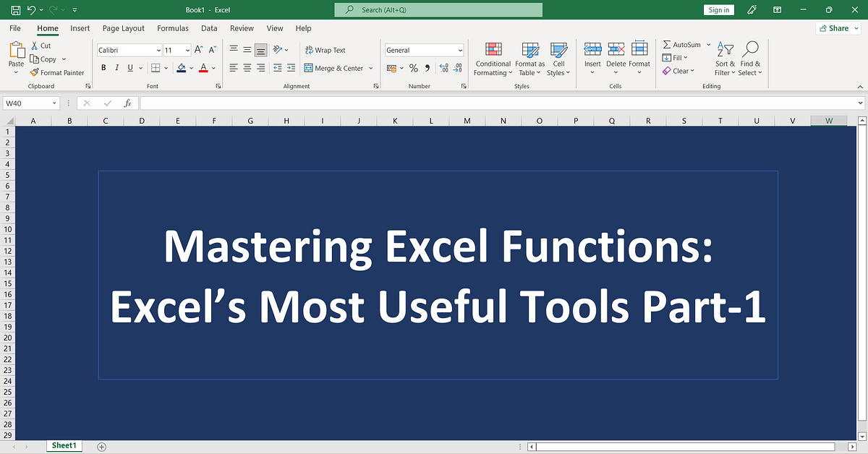Open the Number Format dropdown showing General
This screenshot has width=868, height=454.
[424, 50]
